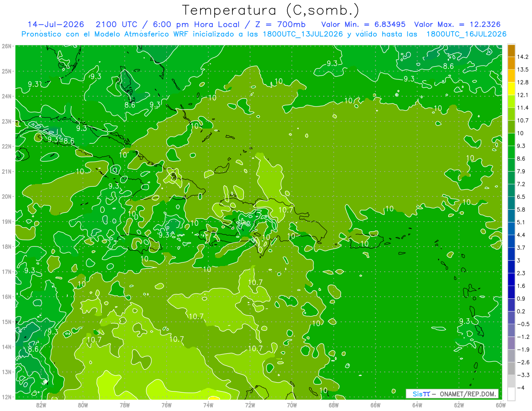The width and height of the screenshot is (532, 411).
Task: Click the color bar label '3.7'
Action: click(521, 247)
